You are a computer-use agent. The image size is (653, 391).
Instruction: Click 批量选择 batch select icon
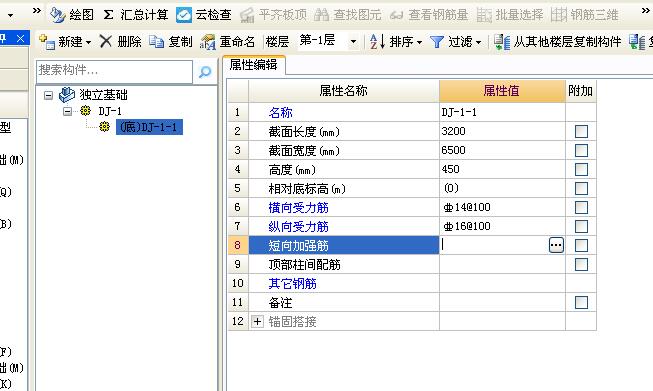[x=484, y=15]
